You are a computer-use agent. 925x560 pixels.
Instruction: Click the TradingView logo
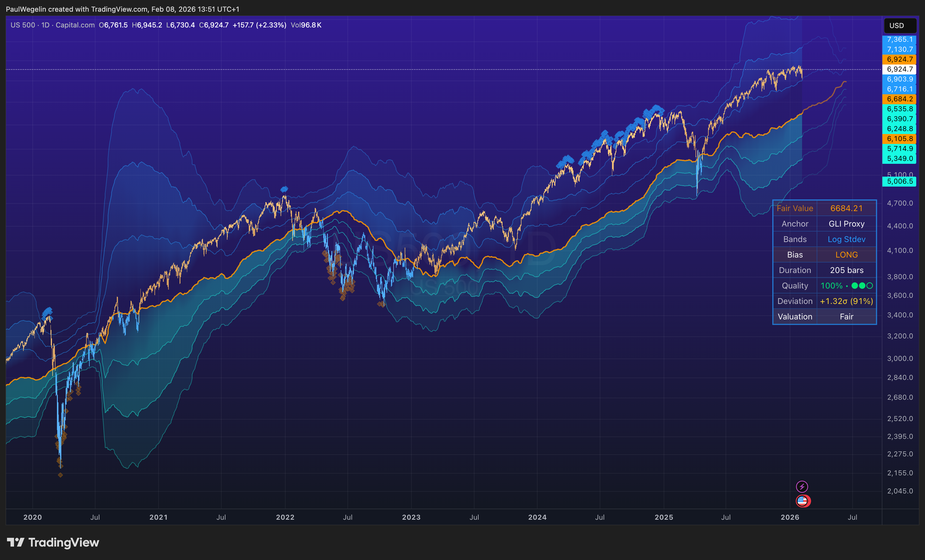tap(53, 542)
